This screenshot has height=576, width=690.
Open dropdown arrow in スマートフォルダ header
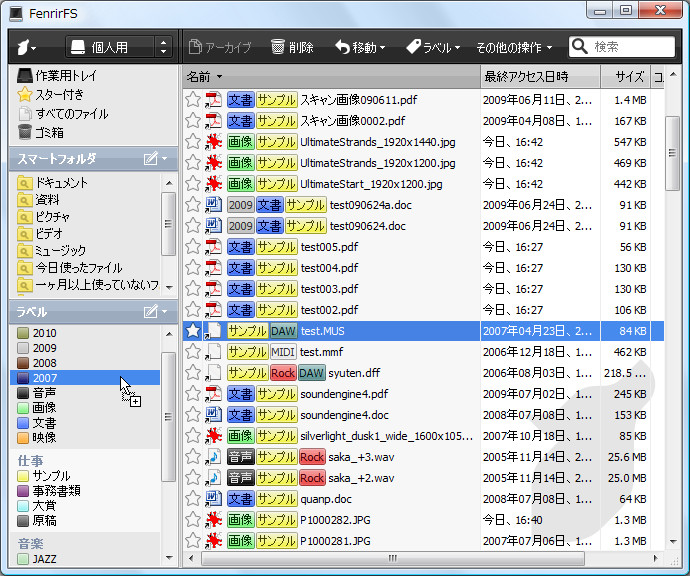165,158
